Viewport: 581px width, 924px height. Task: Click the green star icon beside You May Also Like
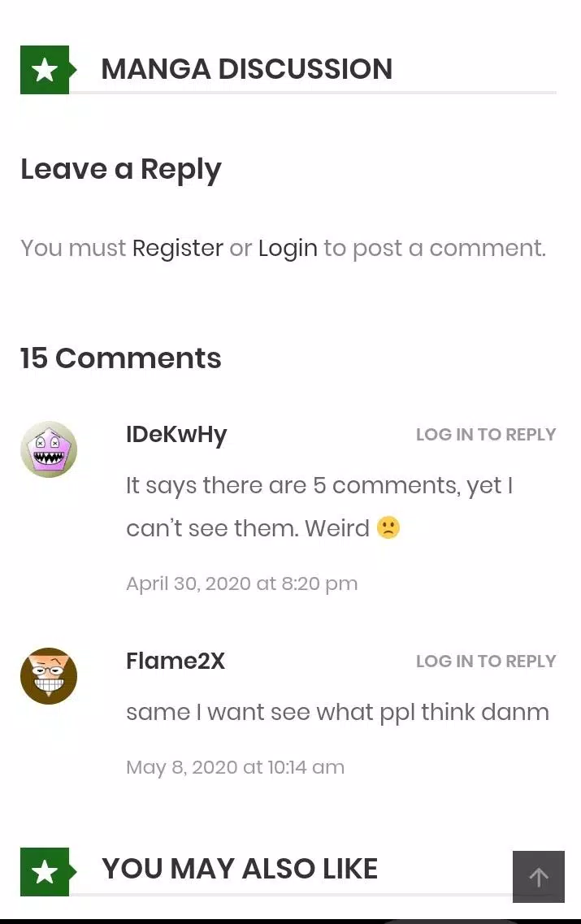46,871
